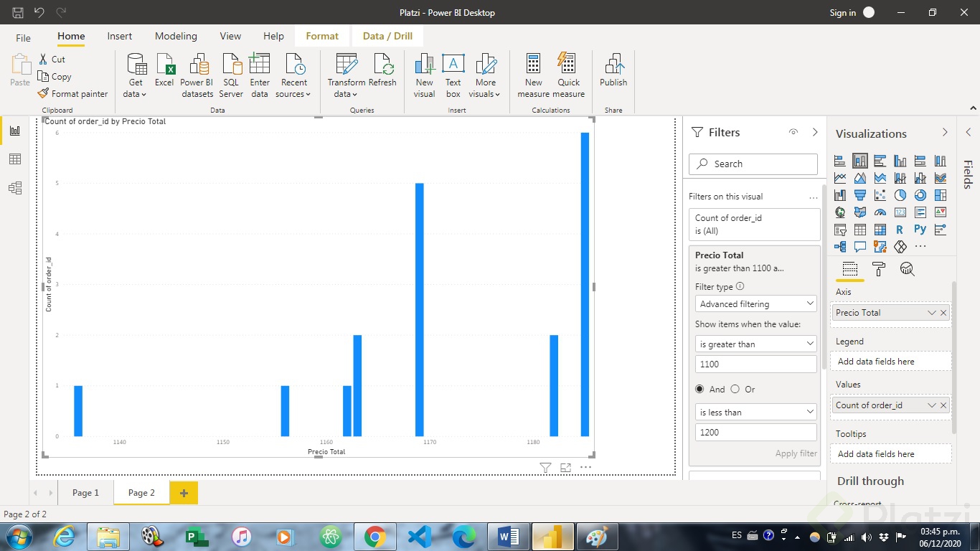Collapse the Visualizations pane chevron
The image size is (980, 551).
pos(945,133)
